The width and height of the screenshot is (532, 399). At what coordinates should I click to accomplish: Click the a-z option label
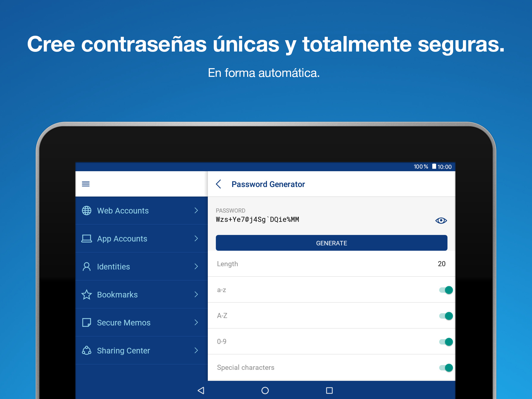click(221, 290)
